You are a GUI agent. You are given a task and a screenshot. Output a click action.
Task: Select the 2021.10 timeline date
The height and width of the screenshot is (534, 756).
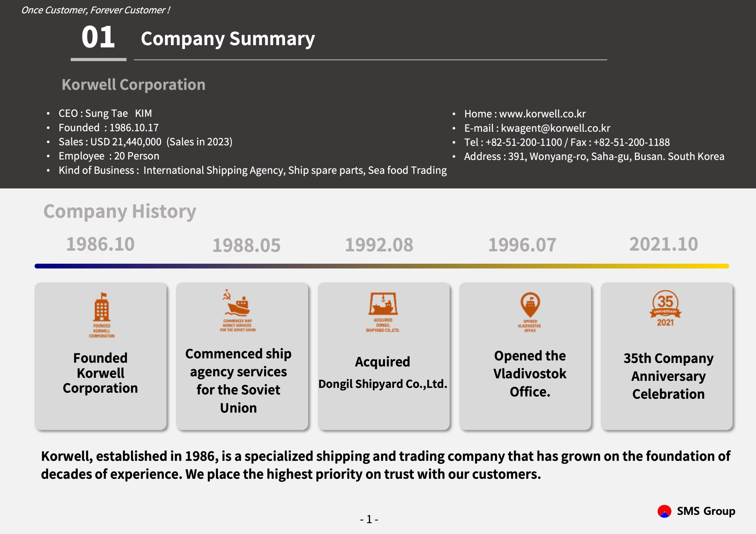[663, 244]
